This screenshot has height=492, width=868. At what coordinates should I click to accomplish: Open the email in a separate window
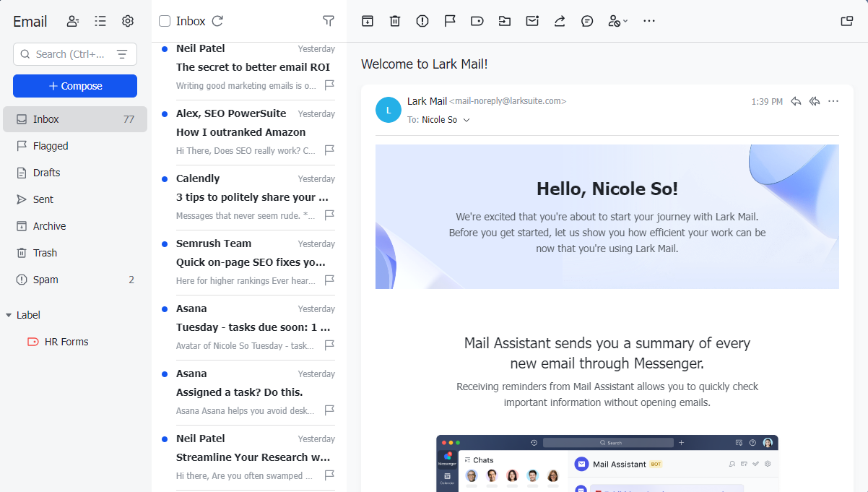pyautogui.click(x=847, y=21)
